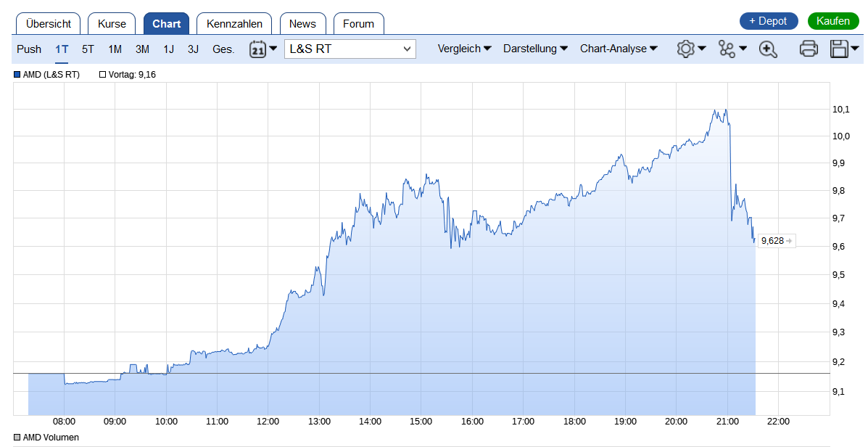This screenshot has height=447, width=868.
Task: Click the 15:00 time axis label
Action: (x=421, y=422)
